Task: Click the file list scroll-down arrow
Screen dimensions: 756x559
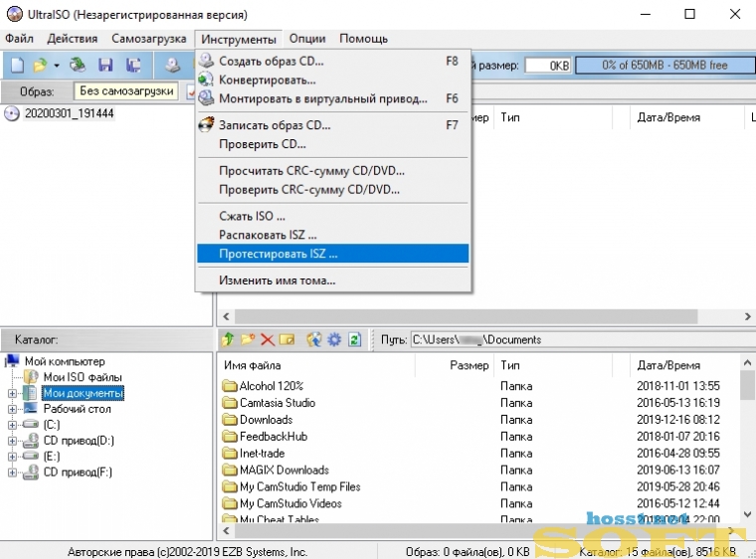Action: [747, 513]
